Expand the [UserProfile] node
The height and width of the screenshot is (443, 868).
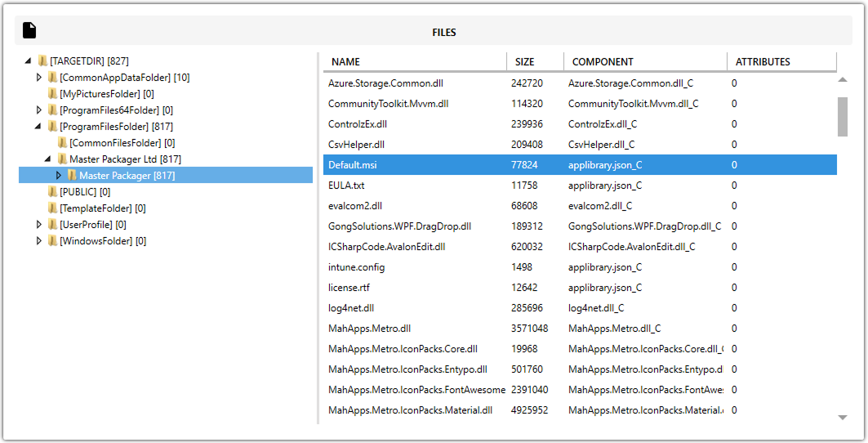[x=38, y=225]
